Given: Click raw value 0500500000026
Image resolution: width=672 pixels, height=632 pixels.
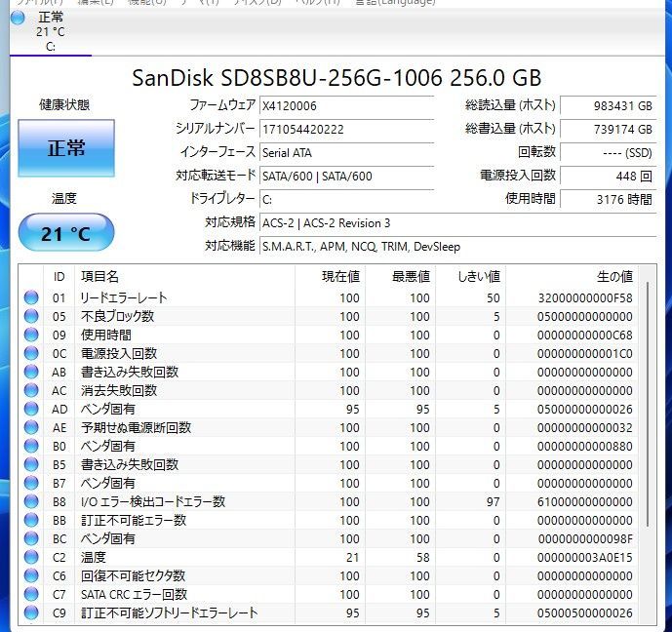Looking at the screenshot, I should click(x=585, y=613).
